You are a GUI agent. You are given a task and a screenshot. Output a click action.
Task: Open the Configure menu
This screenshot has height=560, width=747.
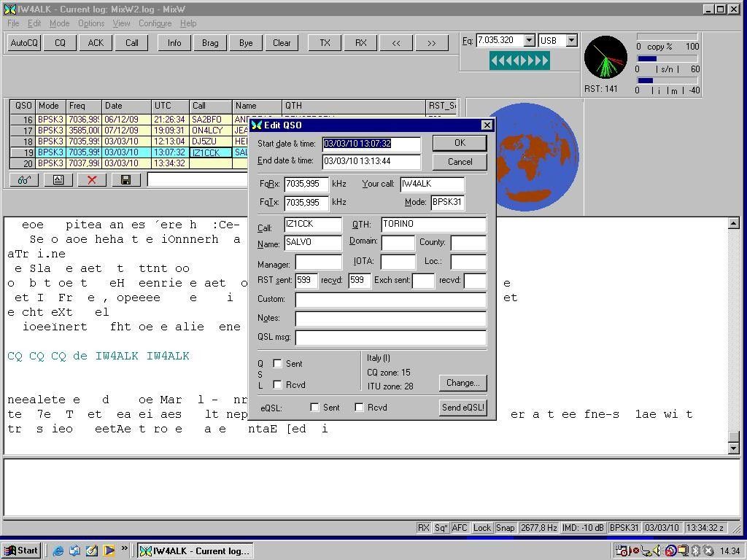click(155, 23)
